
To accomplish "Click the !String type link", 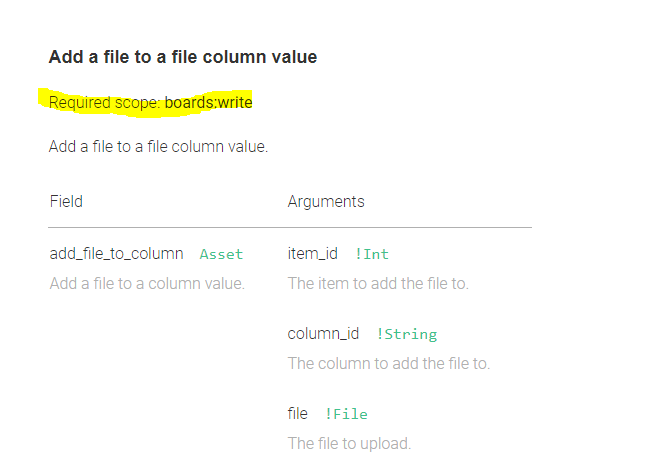I will click(x=406, y=334).
